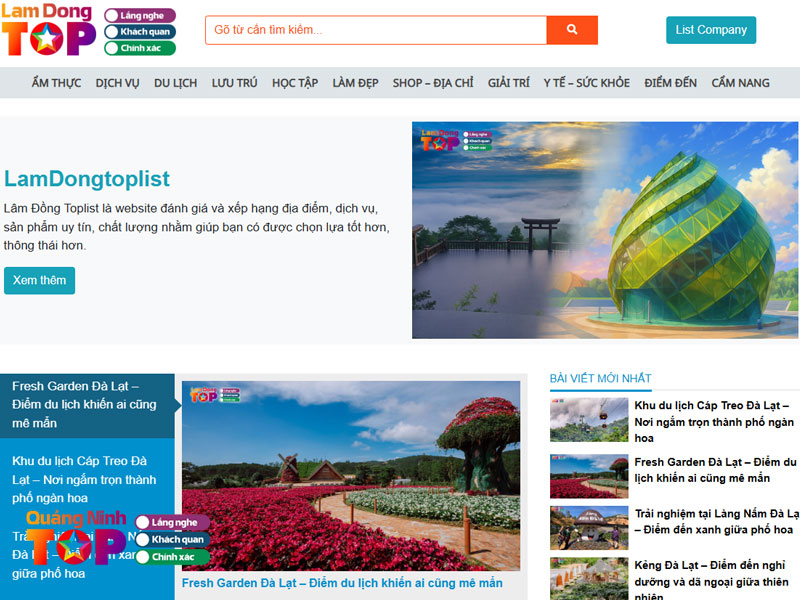This screenshot has width=800, height=600.
Task: Open the ẨM THỰC menu
Action: coord(56,83)
